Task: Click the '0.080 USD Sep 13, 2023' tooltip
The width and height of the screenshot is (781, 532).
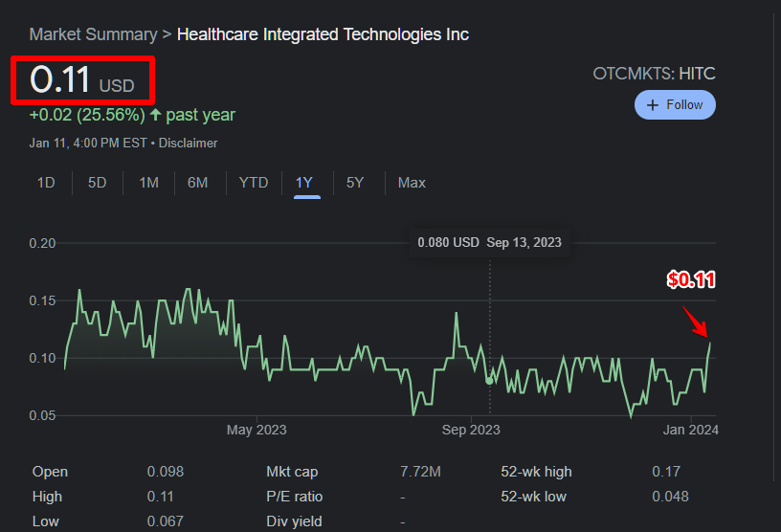Action: (x=490, y=243)
